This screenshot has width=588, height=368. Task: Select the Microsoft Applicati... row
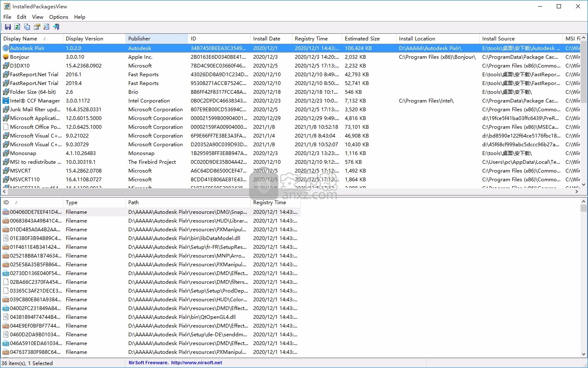(x=291, y=118)
